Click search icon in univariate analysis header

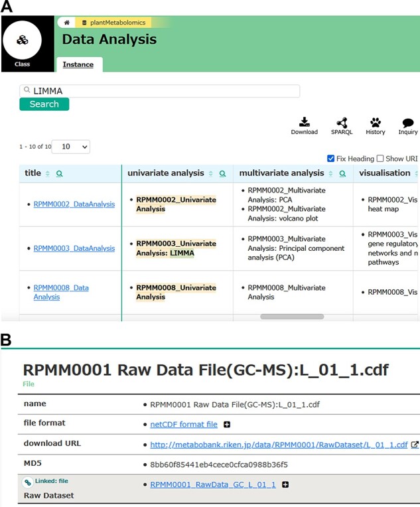point(223,174)
